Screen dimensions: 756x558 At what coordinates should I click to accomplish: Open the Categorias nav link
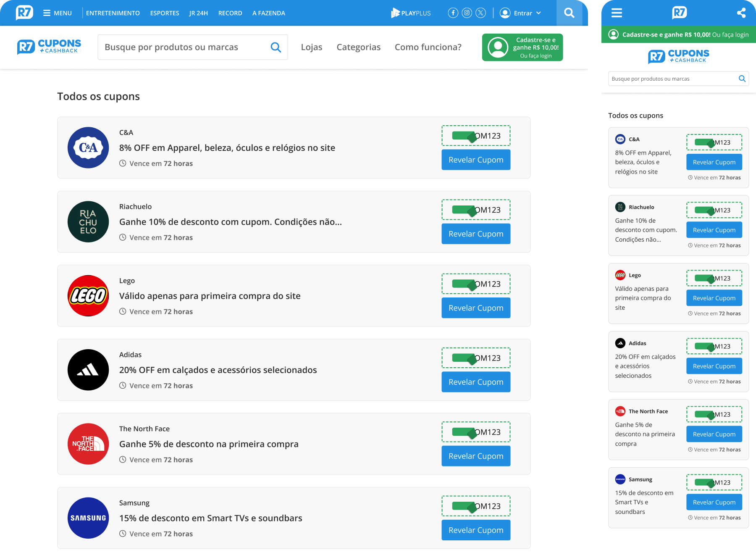coord(359,47)
